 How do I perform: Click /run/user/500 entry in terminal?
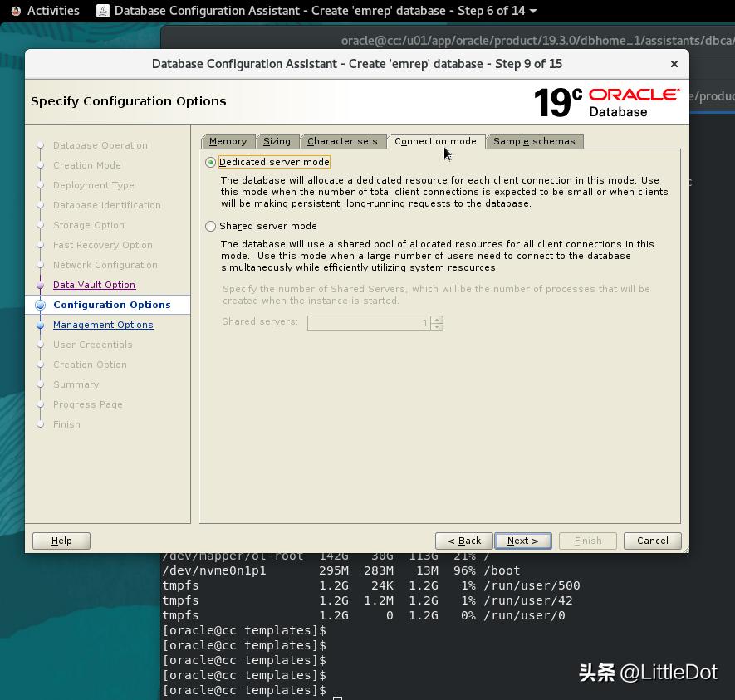coord(532,585)
